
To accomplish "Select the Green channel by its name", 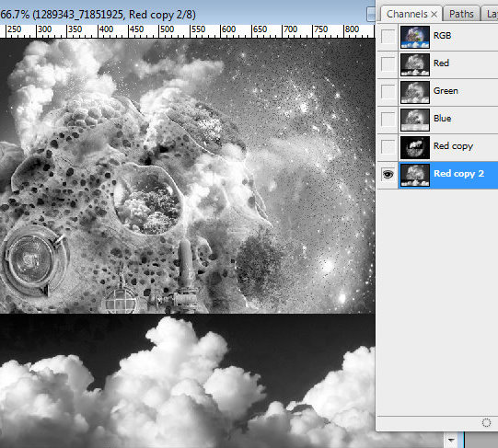I will pos(446,90).
